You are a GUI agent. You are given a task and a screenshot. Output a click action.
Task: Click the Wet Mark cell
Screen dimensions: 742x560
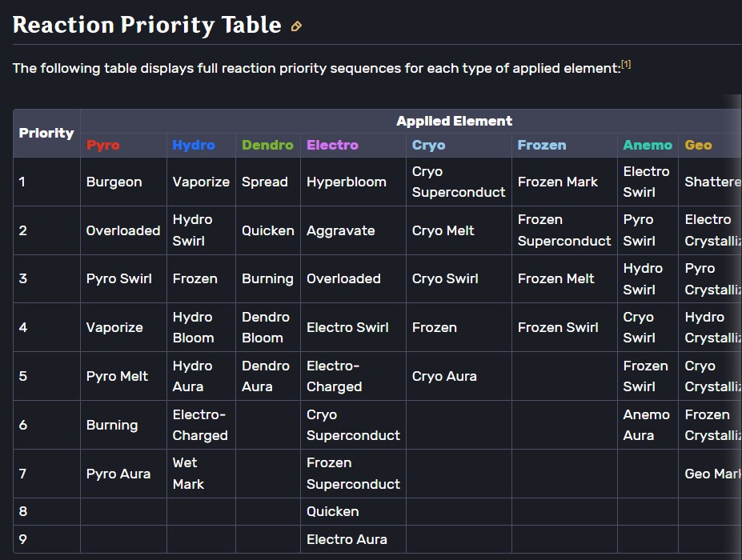[188, 473]
